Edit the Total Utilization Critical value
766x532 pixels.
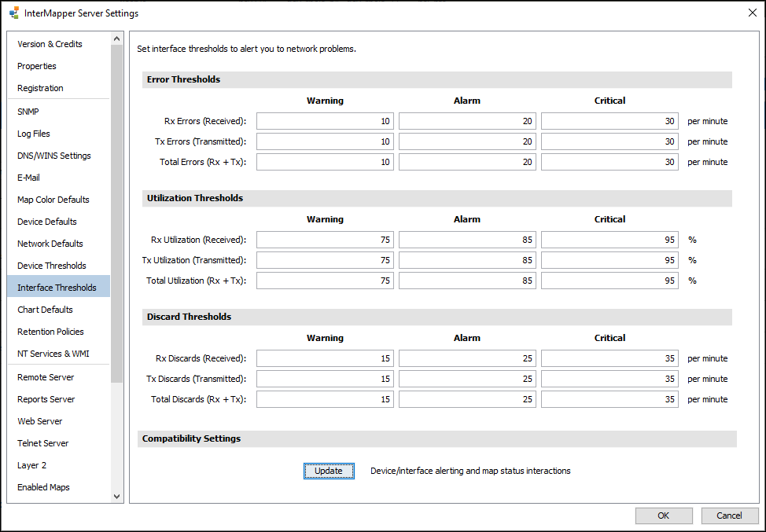[609, 280]
